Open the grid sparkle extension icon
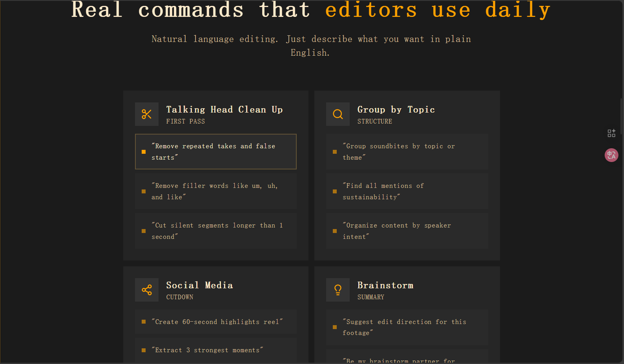 click(x=611, y=133)
